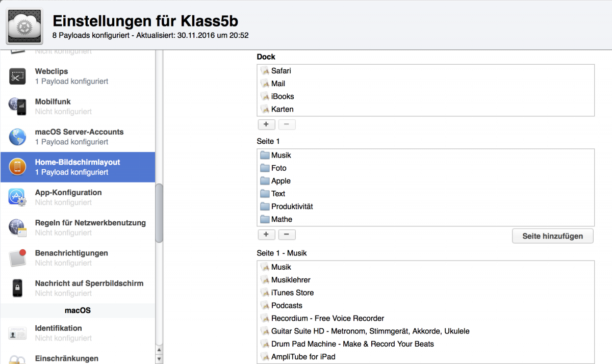Click the sidebar scroll down arrow
The height and width of the screenshot is (364, 612).
tap(159, 359)
